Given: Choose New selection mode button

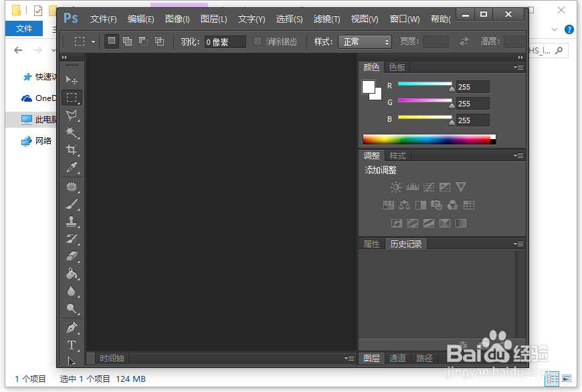Looking at the screenshot, I should click(111, 41).
